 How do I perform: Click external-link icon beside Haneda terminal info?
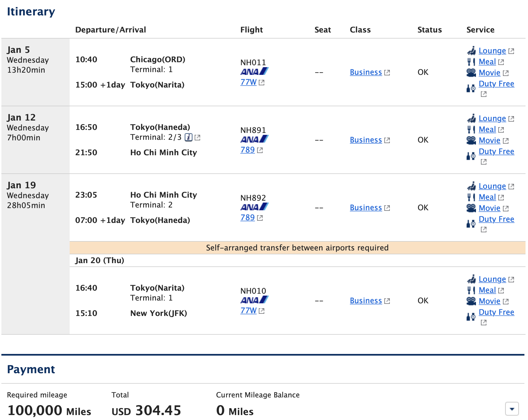pos(197,137)
